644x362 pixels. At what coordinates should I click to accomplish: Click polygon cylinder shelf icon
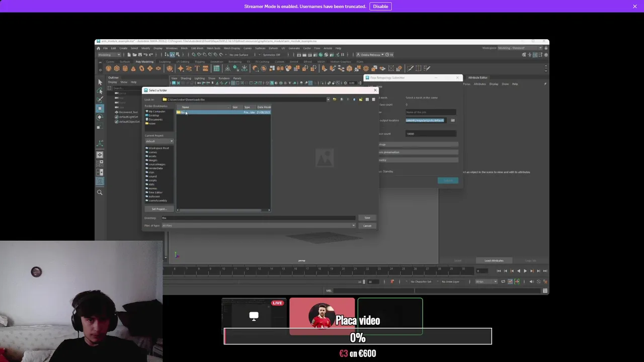[125, 68]
